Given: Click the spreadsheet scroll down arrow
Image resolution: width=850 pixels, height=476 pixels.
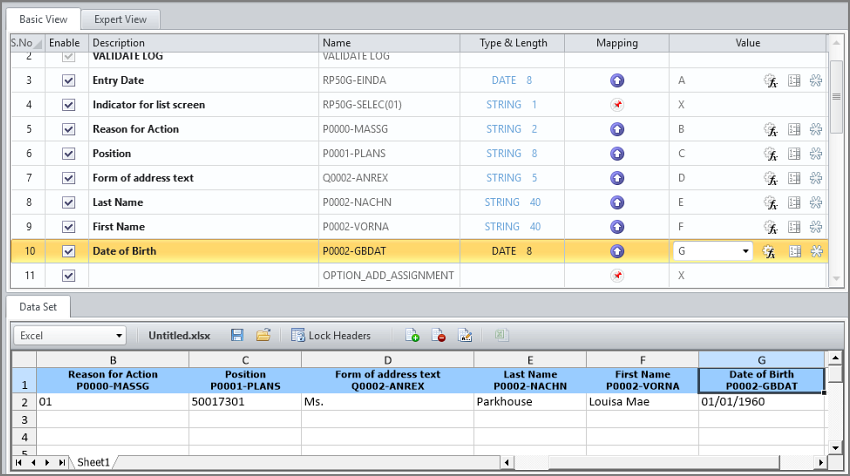Looking at the screenshot, I should click(835, 448).
